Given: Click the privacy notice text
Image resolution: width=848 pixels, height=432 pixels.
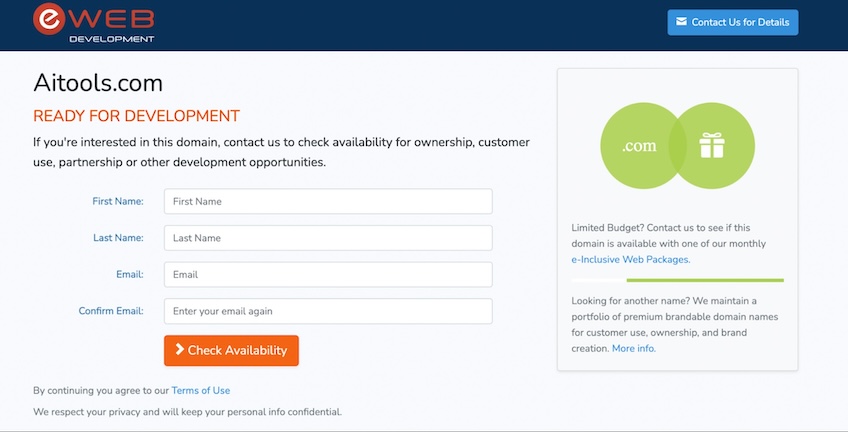Looking at the screenshot, I should 188,412.
